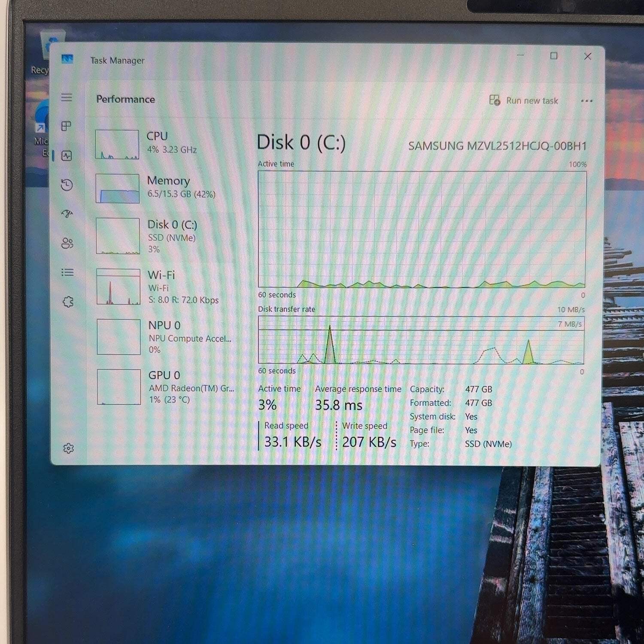This screenshot has height=644, width=644.
Task: Click the Read speed value 33.1 KB/s
Action: [293, 442]
